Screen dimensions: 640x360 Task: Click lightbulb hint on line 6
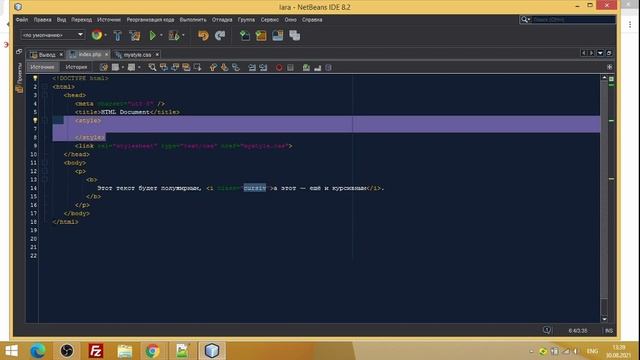tap(35, 120)
